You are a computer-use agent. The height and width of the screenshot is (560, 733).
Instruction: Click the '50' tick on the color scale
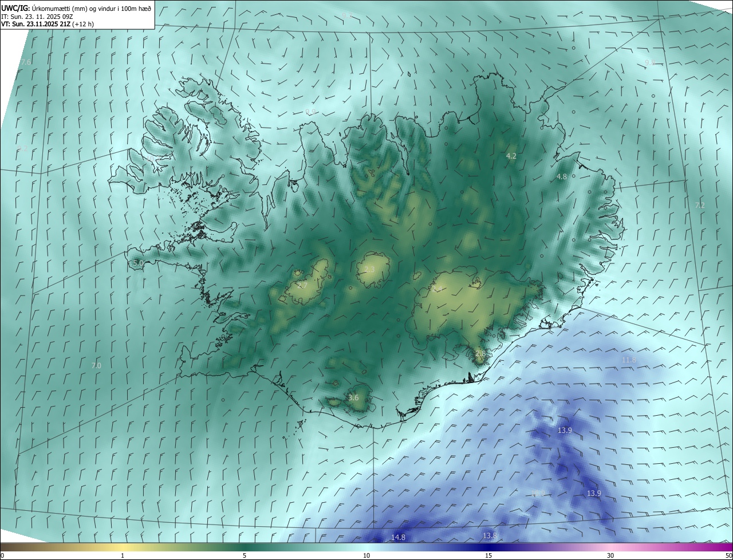click(x=728, y=555)
